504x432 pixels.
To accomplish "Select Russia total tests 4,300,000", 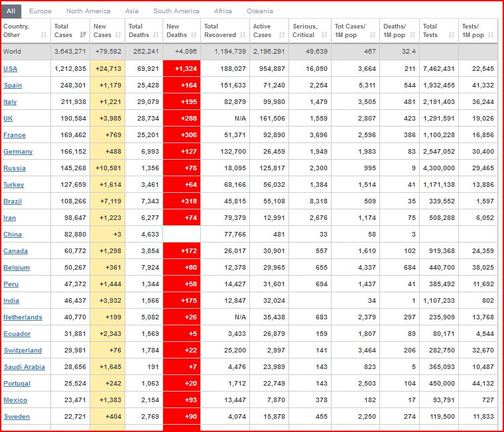I will pos(439,168).
